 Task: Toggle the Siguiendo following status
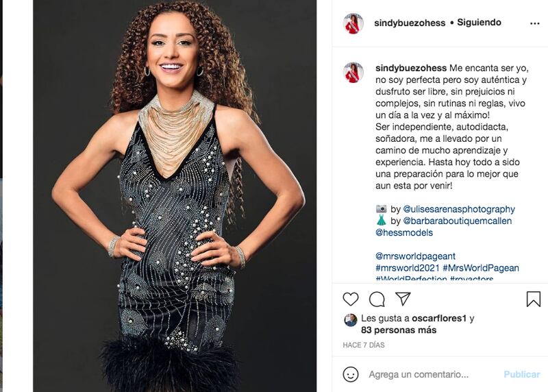coord(479,23)
